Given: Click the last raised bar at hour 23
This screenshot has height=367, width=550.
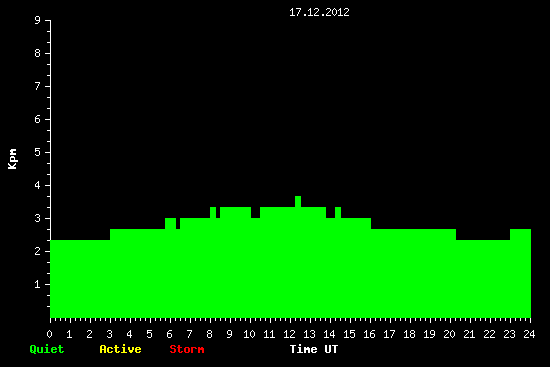Looking at the screenshot, I should pyautogui.click(x=520, y=234).
